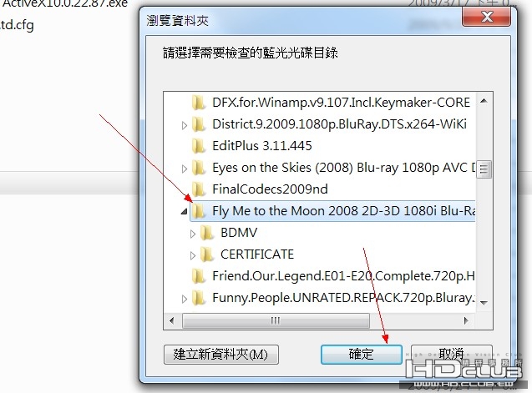Select Funny.People.UNRATED.REPACK folder name
This screenshot has height=393, width=532.
point(344,298)
